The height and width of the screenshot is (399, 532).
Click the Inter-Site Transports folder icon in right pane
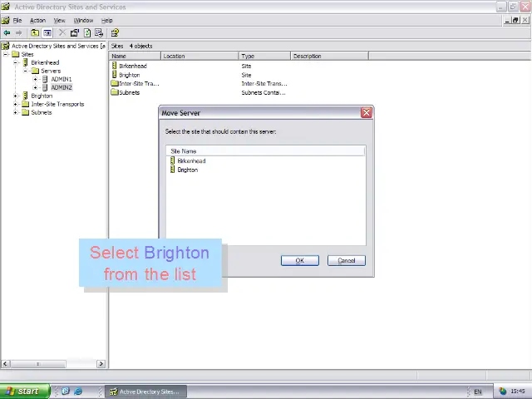tap(115, 83)
